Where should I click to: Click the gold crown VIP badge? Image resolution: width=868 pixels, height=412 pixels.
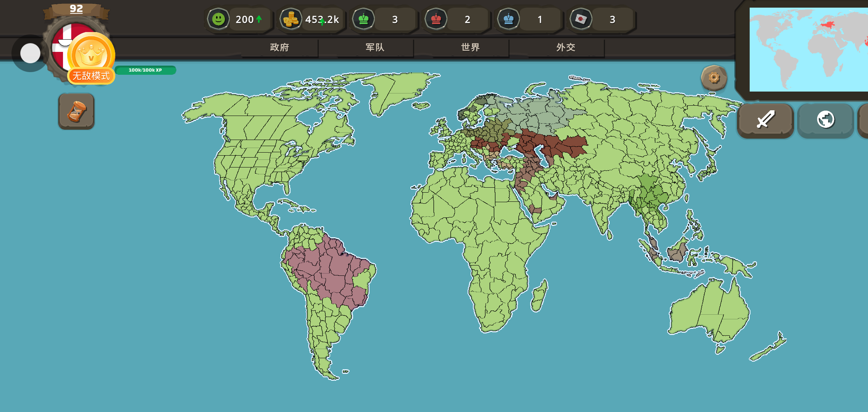tap(91, 53)
